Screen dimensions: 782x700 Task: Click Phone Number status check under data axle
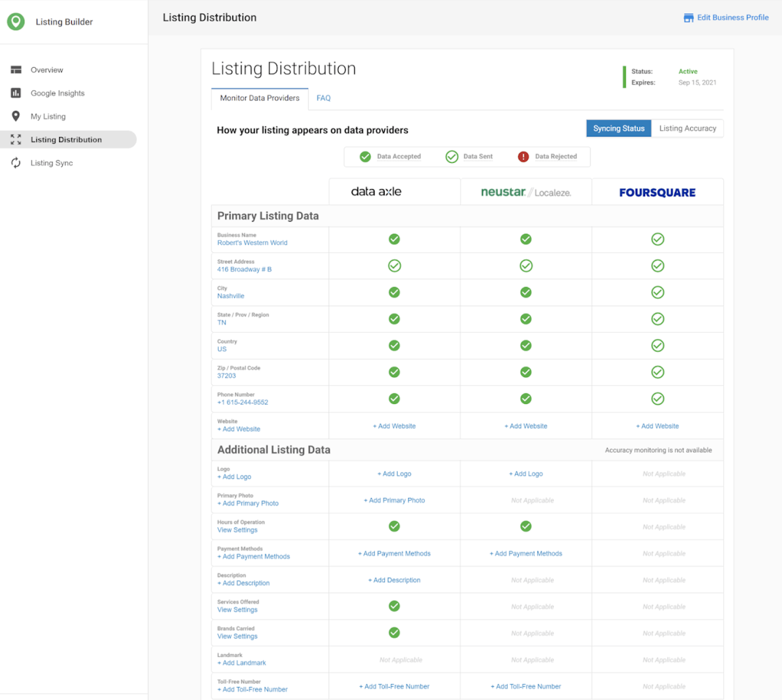click(394, 399)
